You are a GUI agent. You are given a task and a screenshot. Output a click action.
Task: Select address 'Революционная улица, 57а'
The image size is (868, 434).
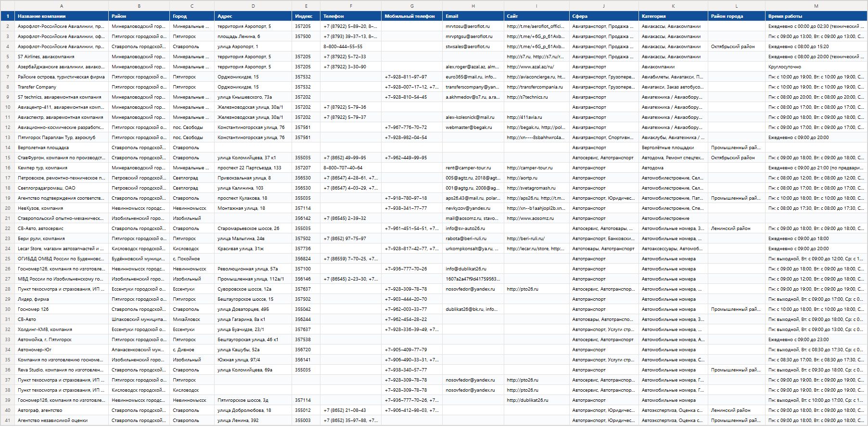click(x=253, y=269)
